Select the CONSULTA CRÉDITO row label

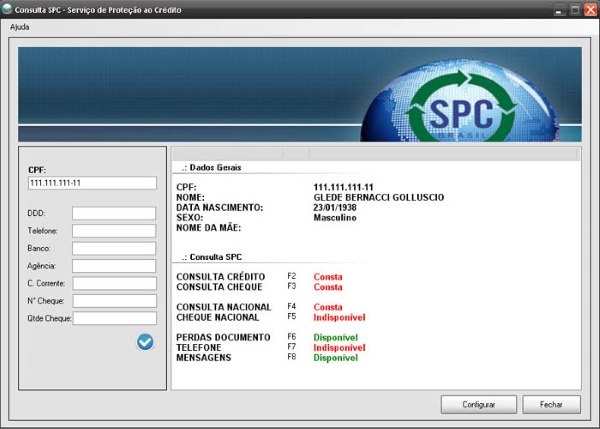[x=220, y=277]
